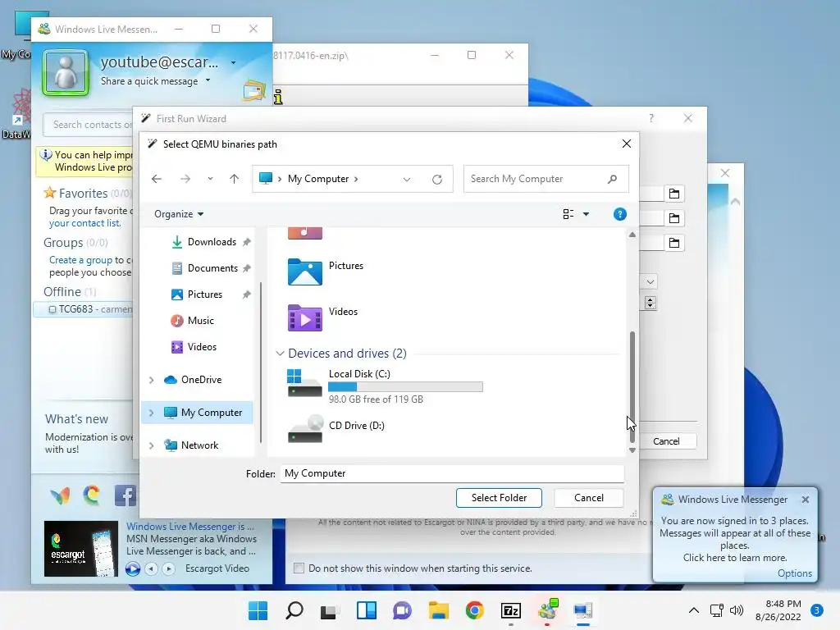Open File Explorer from taskbar
The width and height of the screenshot is (840, 630).
click(438, 610)
